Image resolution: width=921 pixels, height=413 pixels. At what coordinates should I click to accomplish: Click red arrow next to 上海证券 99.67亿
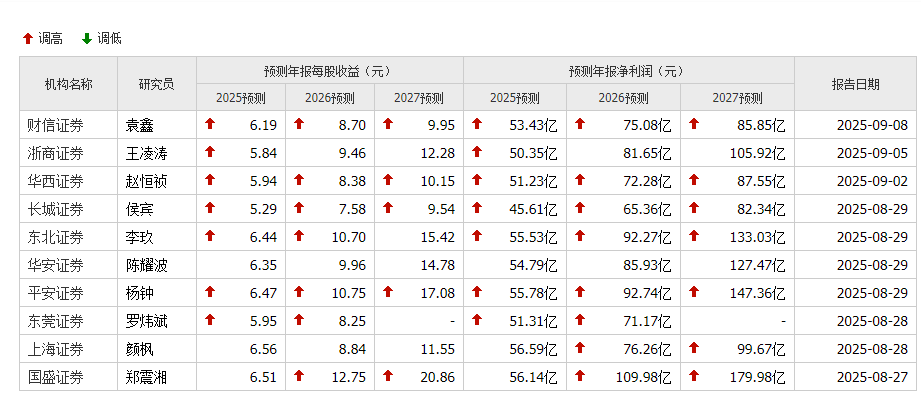pyautogui.click(x=694, y=348)
